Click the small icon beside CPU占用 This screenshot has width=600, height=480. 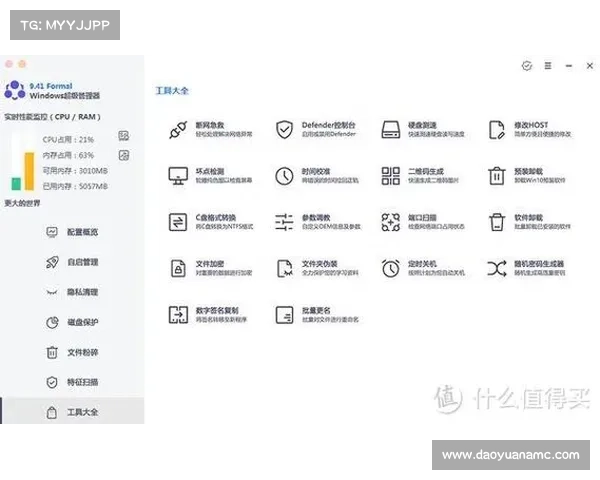[124, 136]
